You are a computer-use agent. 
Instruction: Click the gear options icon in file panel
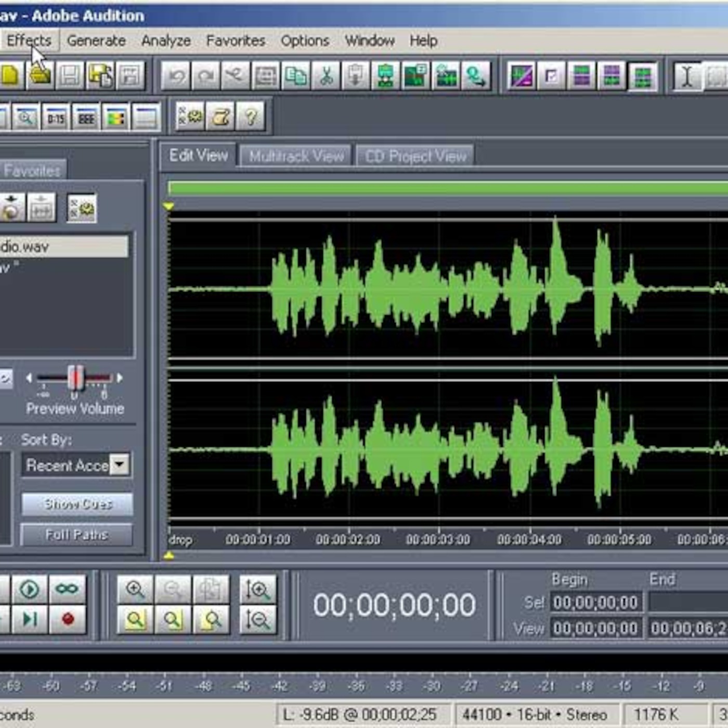[82, 209]
